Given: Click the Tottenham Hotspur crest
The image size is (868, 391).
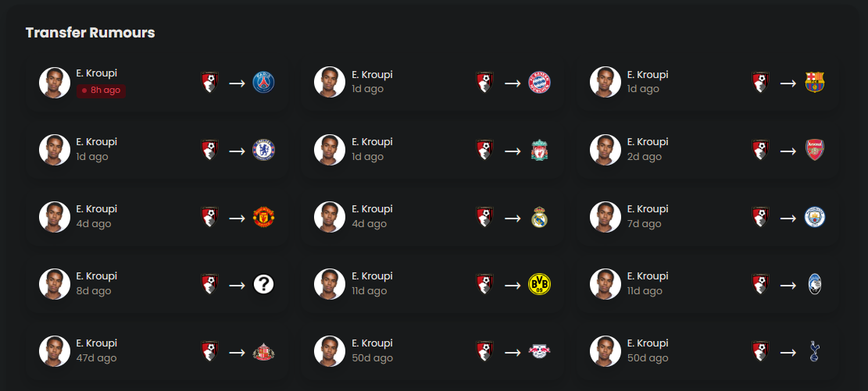Looking at the screenshot, I should tap(814, 352).
